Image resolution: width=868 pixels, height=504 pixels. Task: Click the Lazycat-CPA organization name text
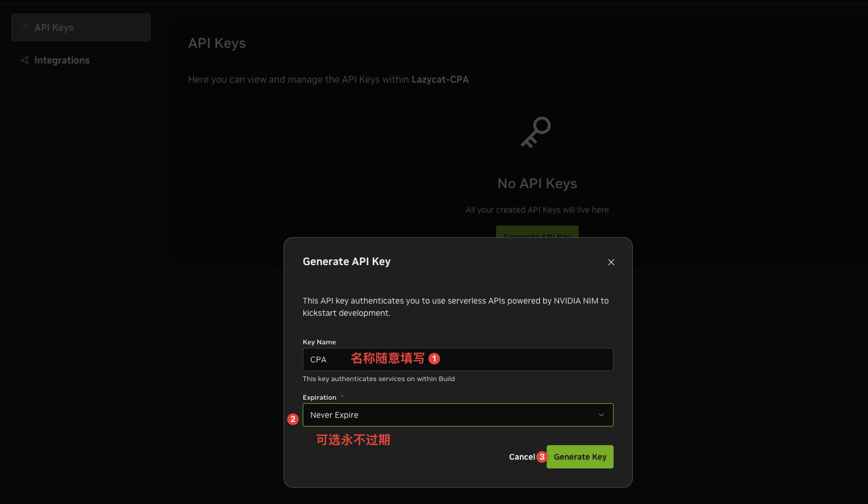pyautogui.click(x=440, y=79)
